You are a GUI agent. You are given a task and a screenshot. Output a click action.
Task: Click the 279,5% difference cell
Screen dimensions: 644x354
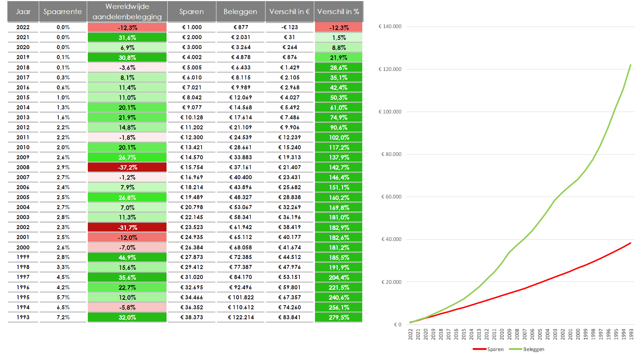pos(339,317)
